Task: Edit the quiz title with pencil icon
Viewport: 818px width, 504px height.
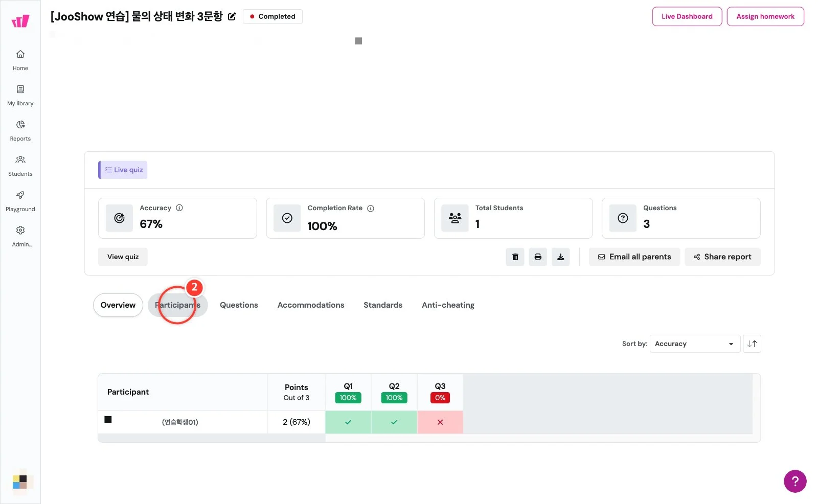Action: point(232,16)
